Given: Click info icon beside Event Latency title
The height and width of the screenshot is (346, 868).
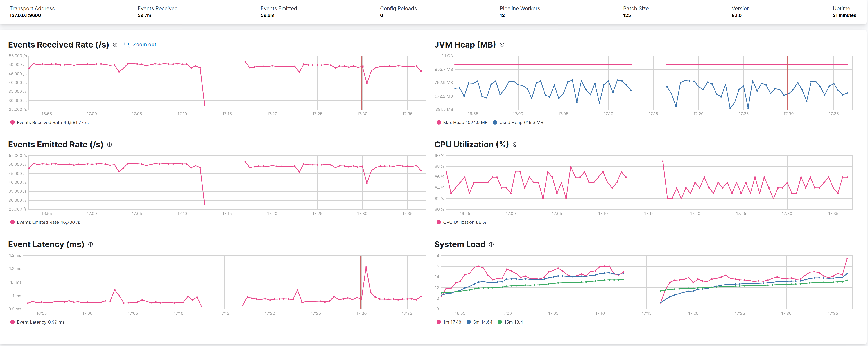Looking at the screenshot, I should [x=91, y=244].
